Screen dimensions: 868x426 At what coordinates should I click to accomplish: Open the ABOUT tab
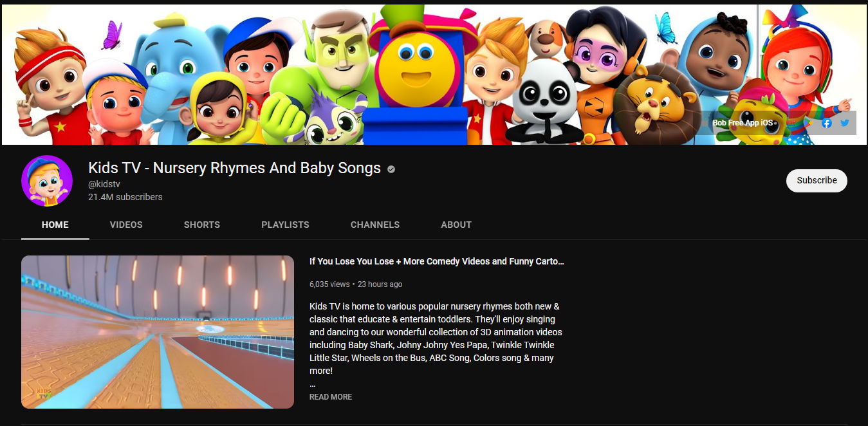(456, 225)
